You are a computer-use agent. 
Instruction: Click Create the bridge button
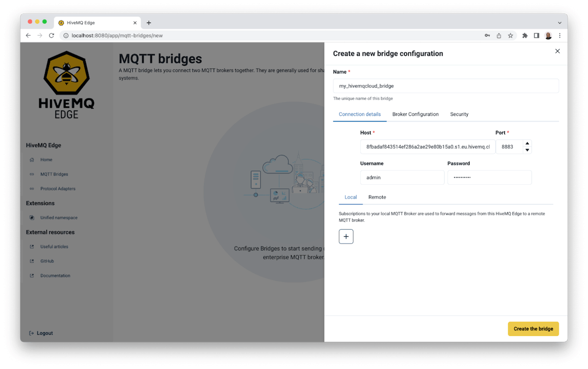[x=533, y=329]
